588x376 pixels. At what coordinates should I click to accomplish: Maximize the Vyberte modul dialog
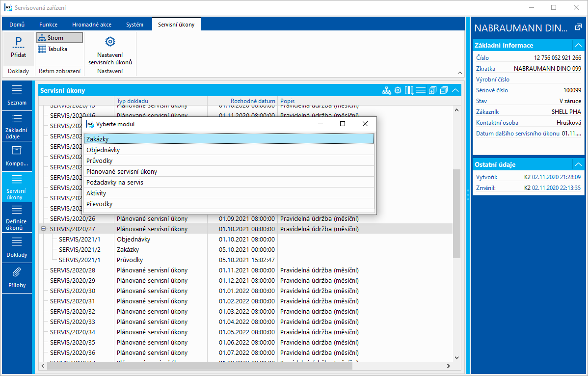tap(343, 124)
